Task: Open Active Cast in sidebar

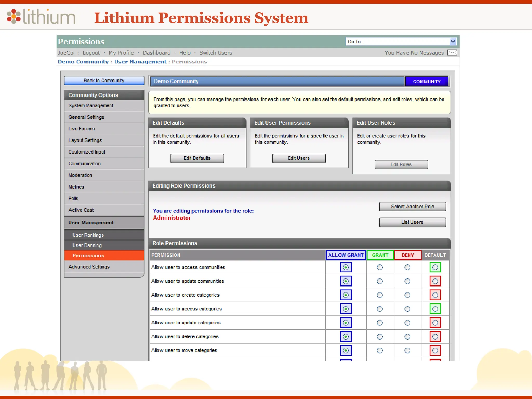Action: tap(104, 210)
